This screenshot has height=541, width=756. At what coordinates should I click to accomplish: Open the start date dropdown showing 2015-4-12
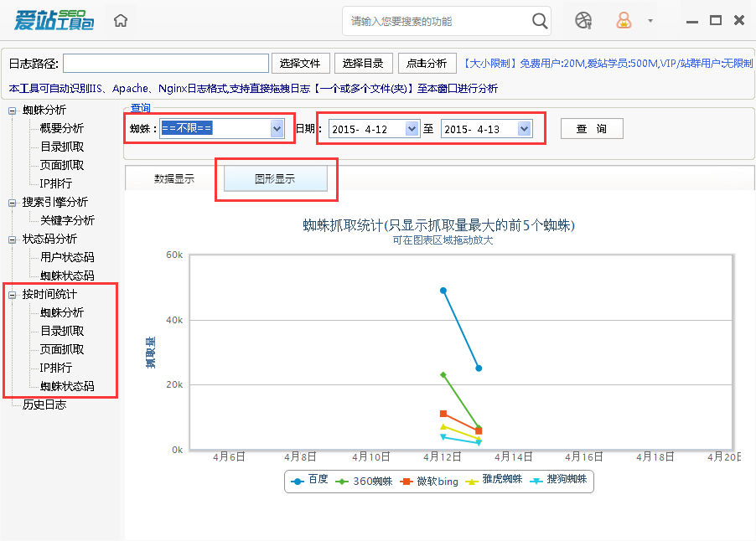click(x=410, y=127)
